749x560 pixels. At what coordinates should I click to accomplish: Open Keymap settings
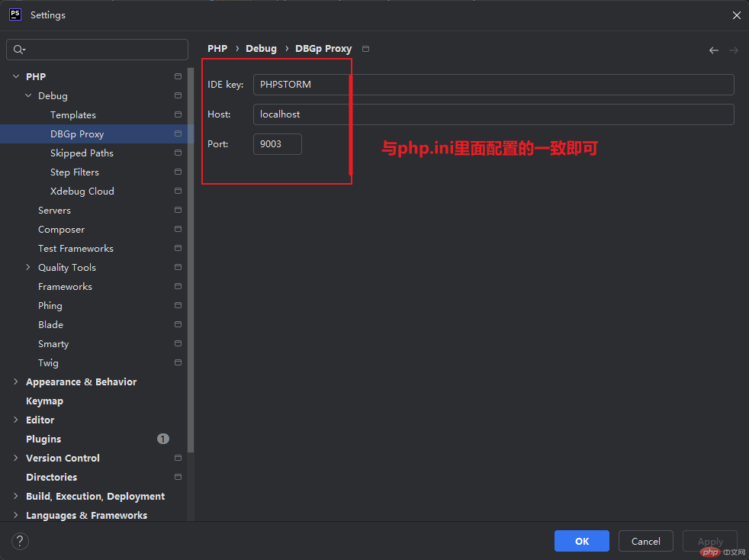pos(44,401)
